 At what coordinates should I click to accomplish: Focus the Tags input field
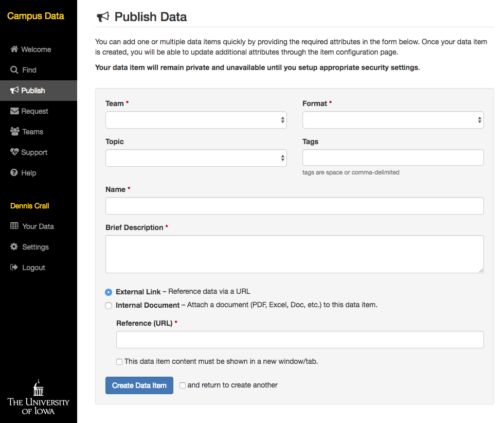393,157
